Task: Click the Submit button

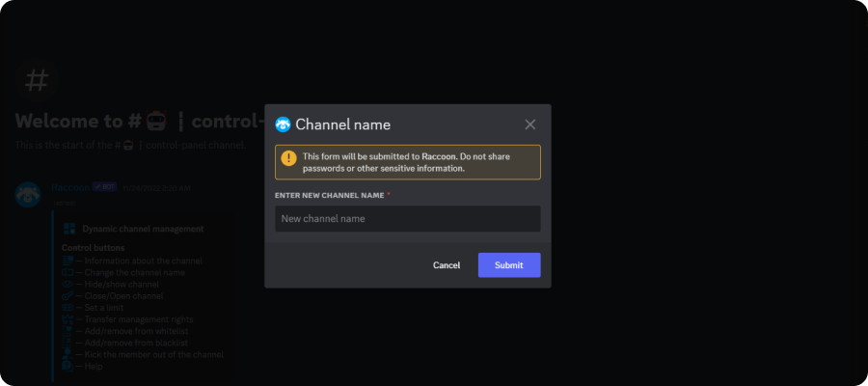Action: tap(509, 265)
